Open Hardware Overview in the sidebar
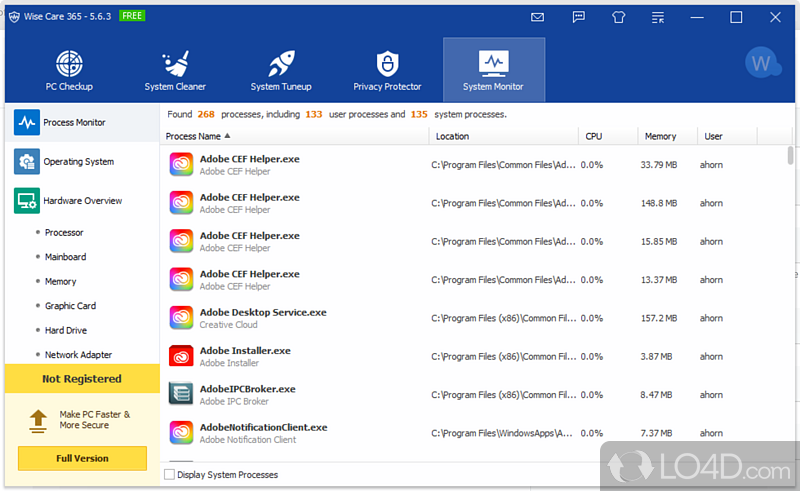 click(82, 201)
